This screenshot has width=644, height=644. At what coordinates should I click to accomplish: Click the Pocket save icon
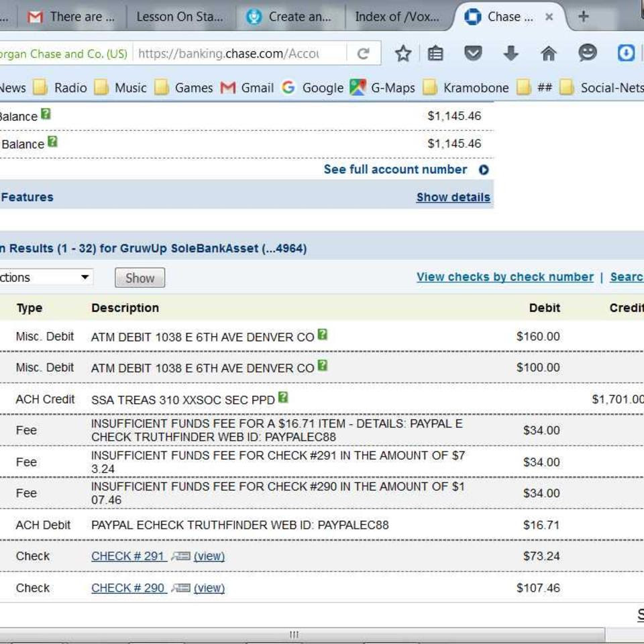coord(473,54)
